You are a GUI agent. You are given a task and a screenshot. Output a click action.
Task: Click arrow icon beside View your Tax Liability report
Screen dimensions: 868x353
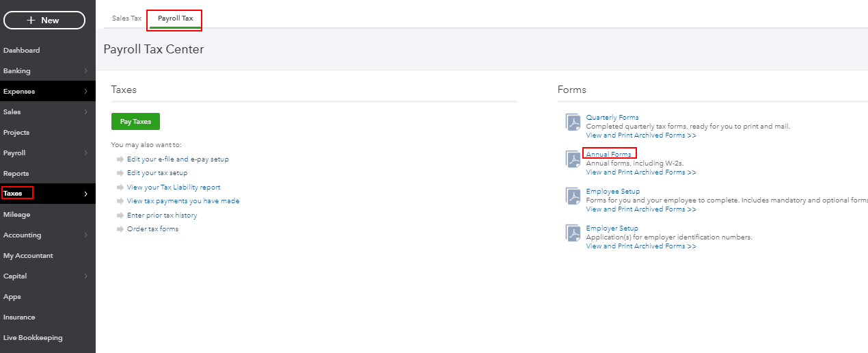point(120,187)
